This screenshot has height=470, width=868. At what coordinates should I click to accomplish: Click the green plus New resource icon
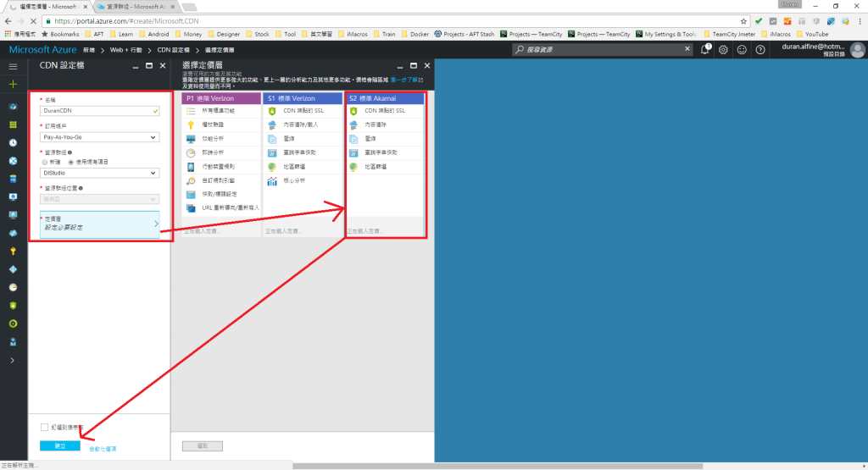pos(13,84)
